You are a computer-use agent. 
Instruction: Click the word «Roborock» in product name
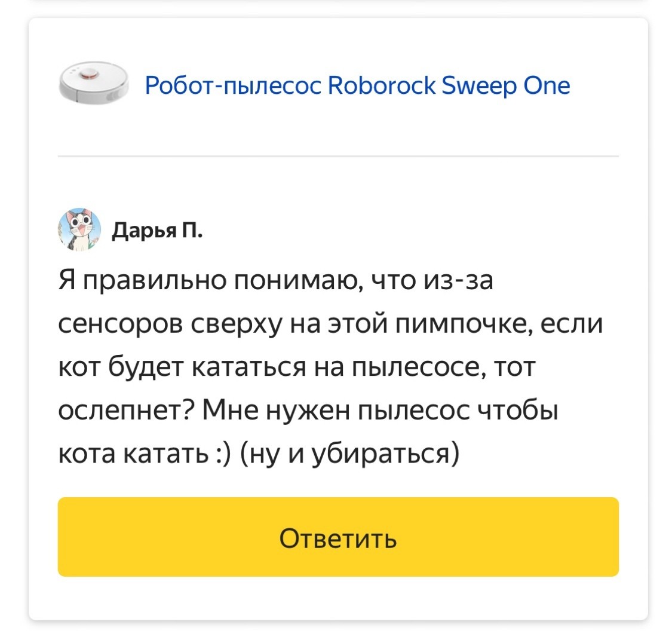point(383,86)
